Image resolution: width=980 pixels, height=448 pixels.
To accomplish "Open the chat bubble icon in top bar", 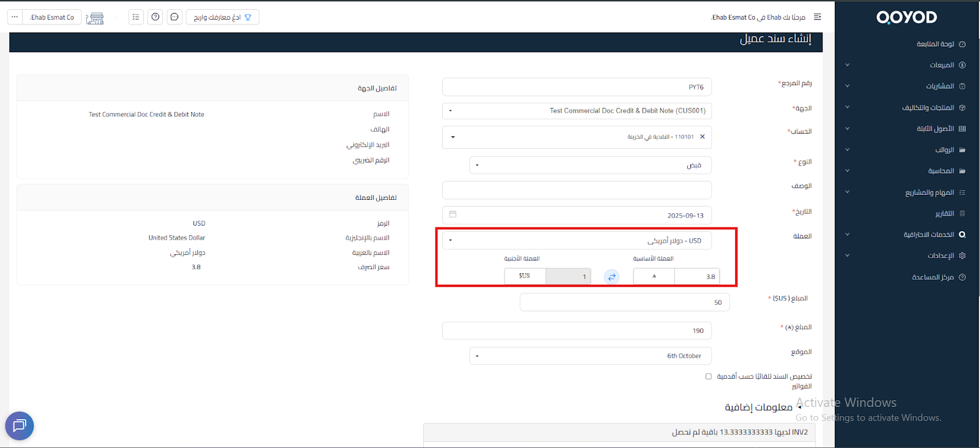I will tap(175, 17).
